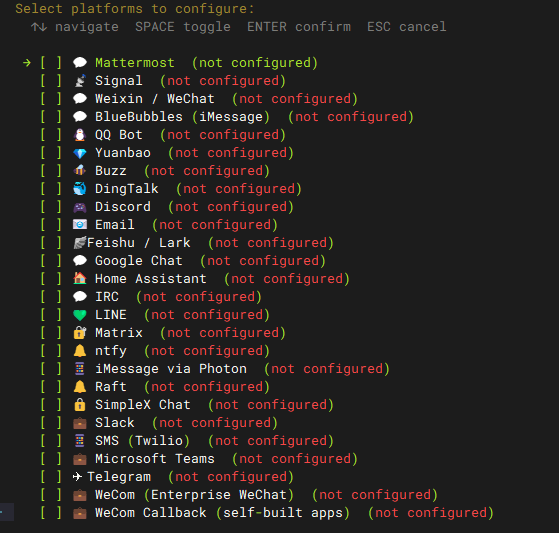Click the SPACE toggle hint
This screenshot has height=533, width=559.
click(x=183, y=27)
